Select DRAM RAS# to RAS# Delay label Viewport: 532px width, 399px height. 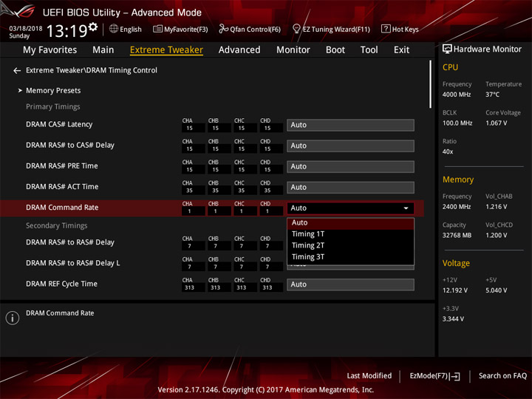pos(70,242)
